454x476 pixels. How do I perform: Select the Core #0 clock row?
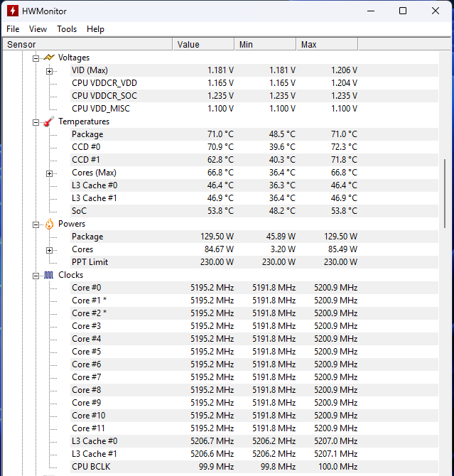click(x=254, y=288)
